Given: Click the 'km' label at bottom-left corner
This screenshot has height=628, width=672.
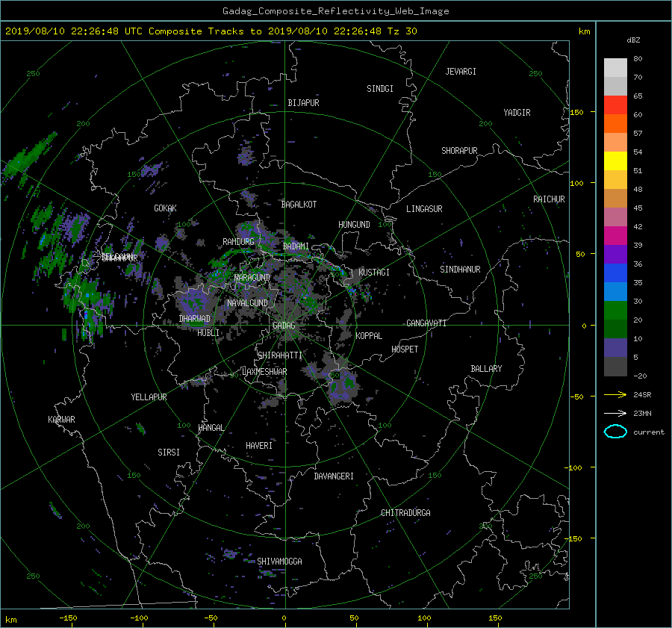Looking at the screenshot, I should (x=10, y=620).
